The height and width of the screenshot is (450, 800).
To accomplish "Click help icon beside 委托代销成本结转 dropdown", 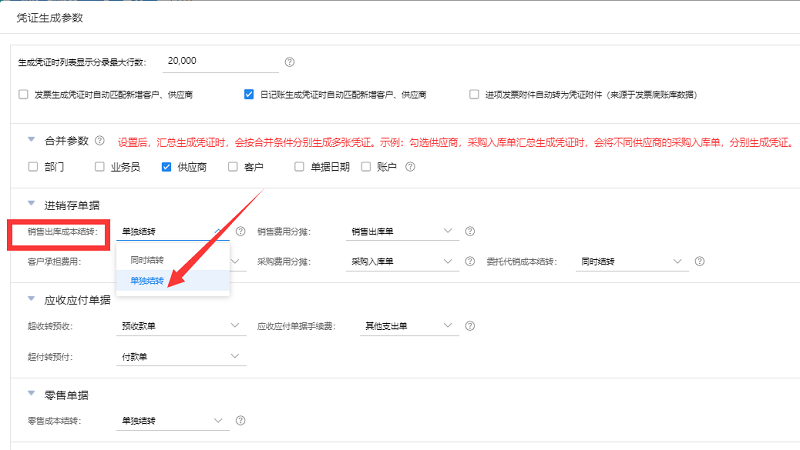I will [x=700, y=262].
